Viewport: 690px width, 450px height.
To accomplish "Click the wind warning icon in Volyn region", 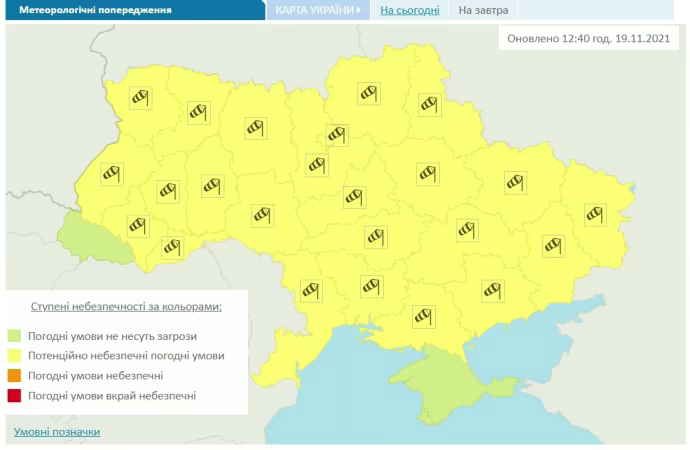I will [x=139, y=97].
